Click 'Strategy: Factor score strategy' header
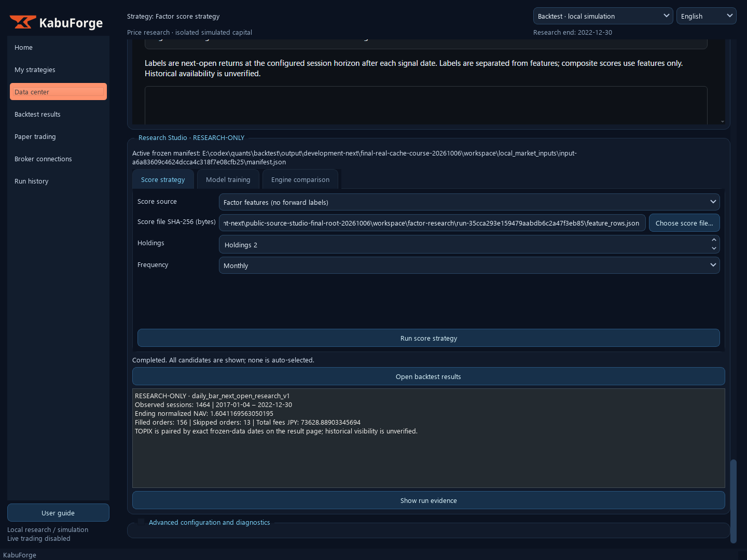747x560 pixels. (173, 16)
